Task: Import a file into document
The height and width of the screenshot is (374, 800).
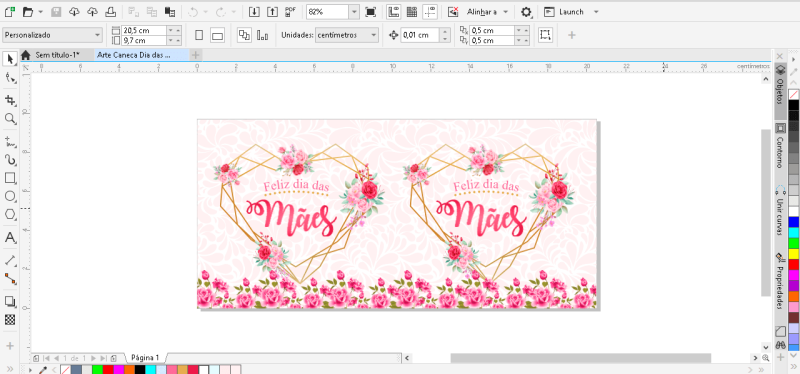Action: click(254, 11)
